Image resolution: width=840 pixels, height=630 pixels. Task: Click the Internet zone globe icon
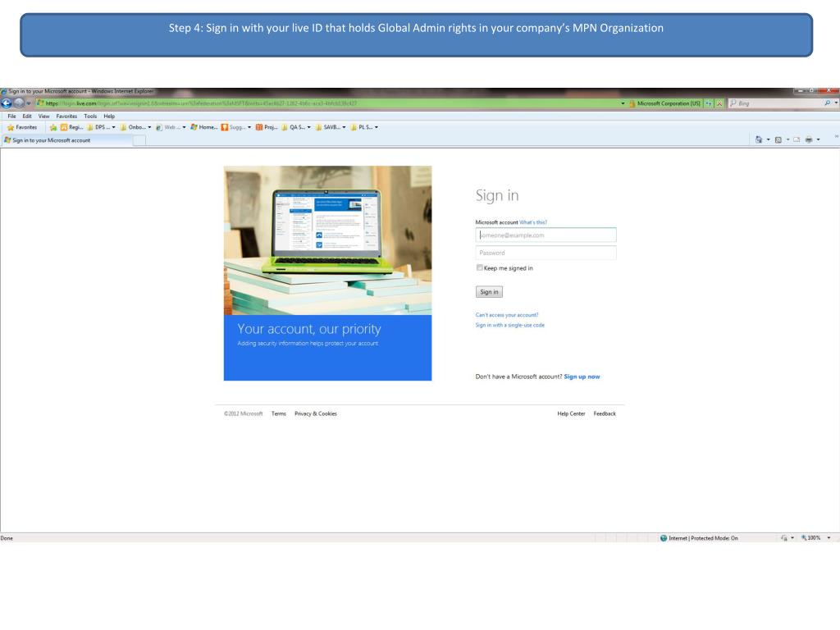point(663,538)
